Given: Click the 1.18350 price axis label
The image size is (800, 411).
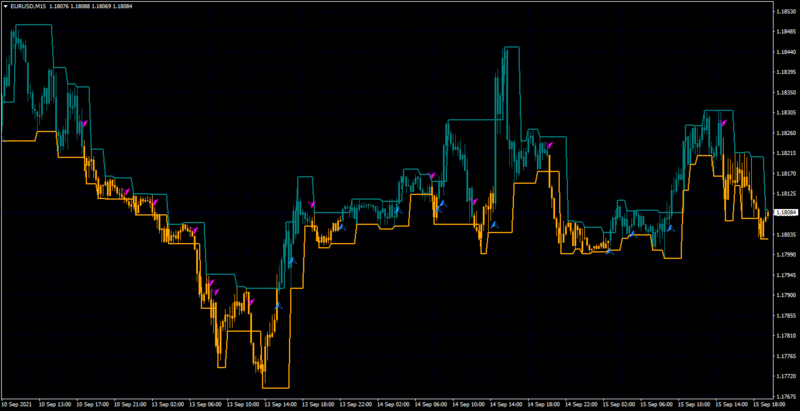Looking at the screenshot, I should point(786,93).
